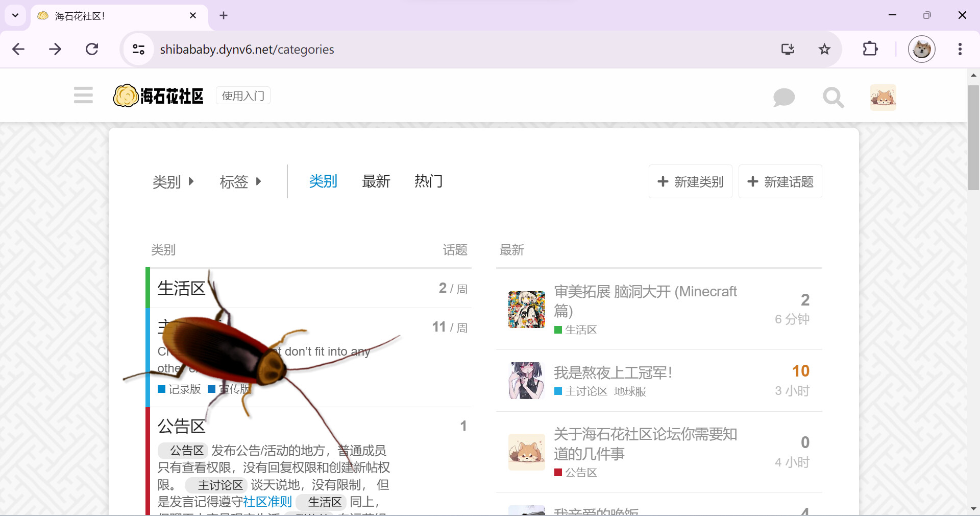Screen dimensions: 980x516
Task: View site information in the address bar
Action: click(138, 49)
